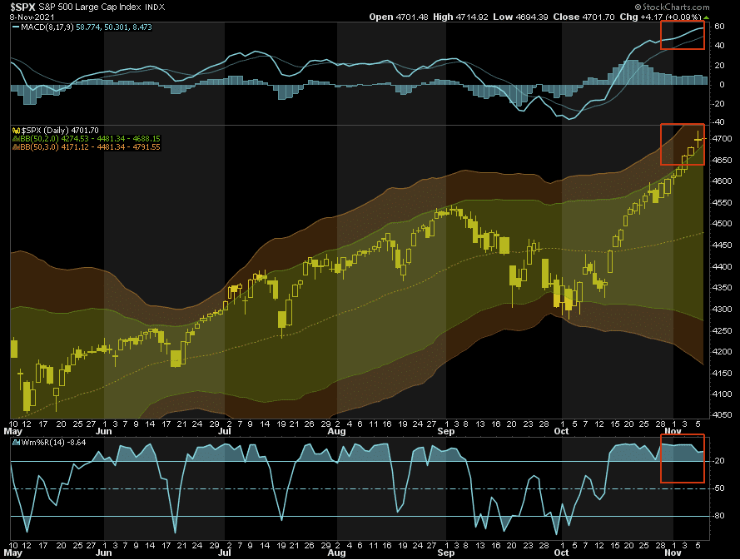This screenshot has width=740, height=560.
Task: Click the High 4714.92 value
Action: (460, 17)
